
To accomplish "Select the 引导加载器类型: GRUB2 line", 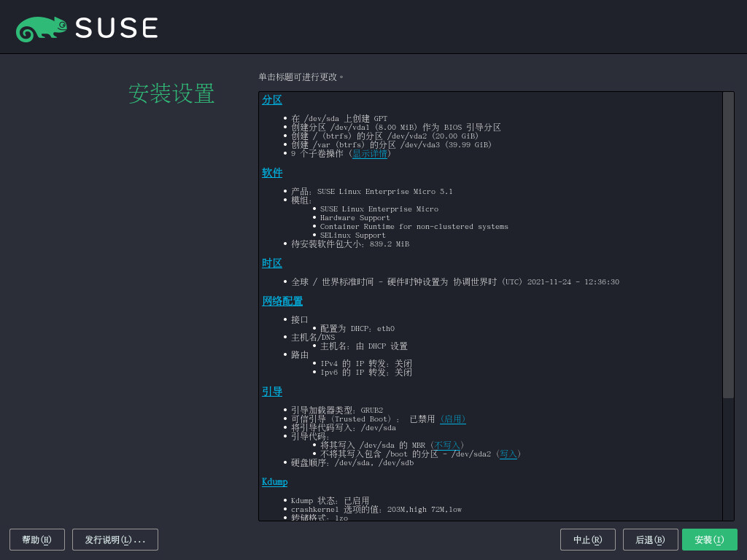I will (337, 410).
